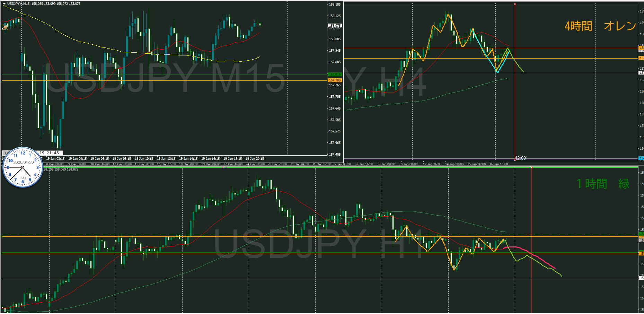The width and height of the screenshot is (644, 314).
Task: Click the green 157.819 price label
Action: click(335, 75)
